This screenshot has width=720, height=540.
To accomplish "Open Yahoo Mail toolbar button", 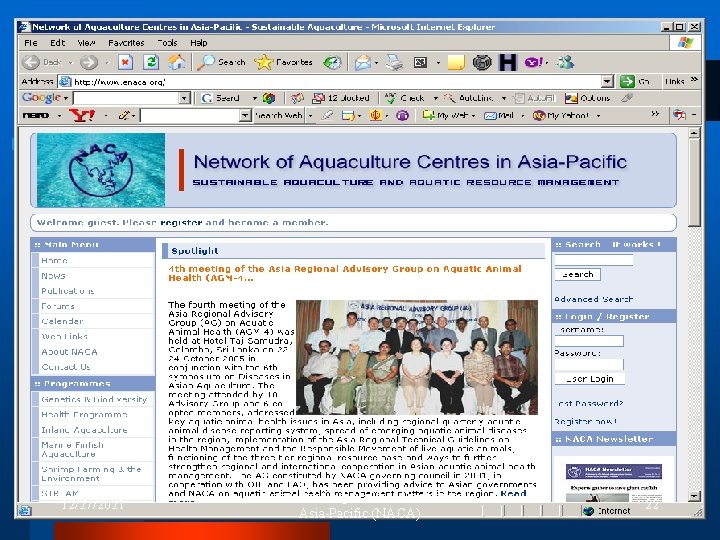I will (x=499, y=115).
